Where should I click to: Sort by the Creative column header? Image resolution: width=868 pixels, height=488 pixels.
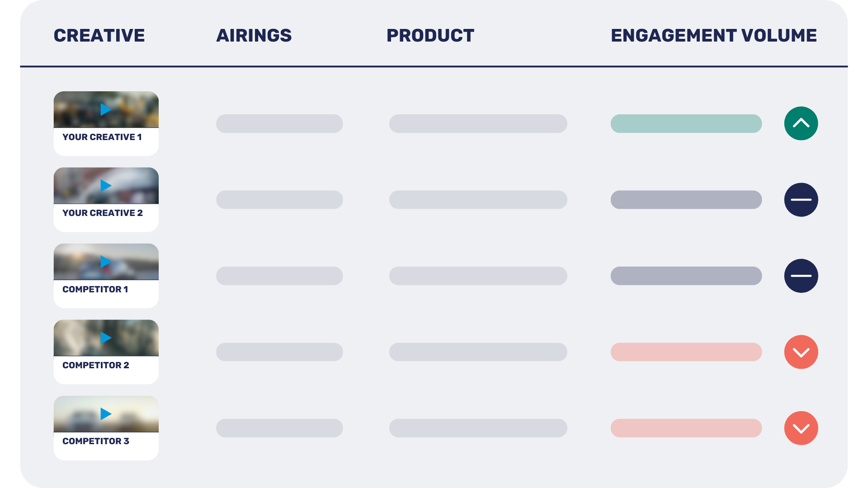click(99, 35)
